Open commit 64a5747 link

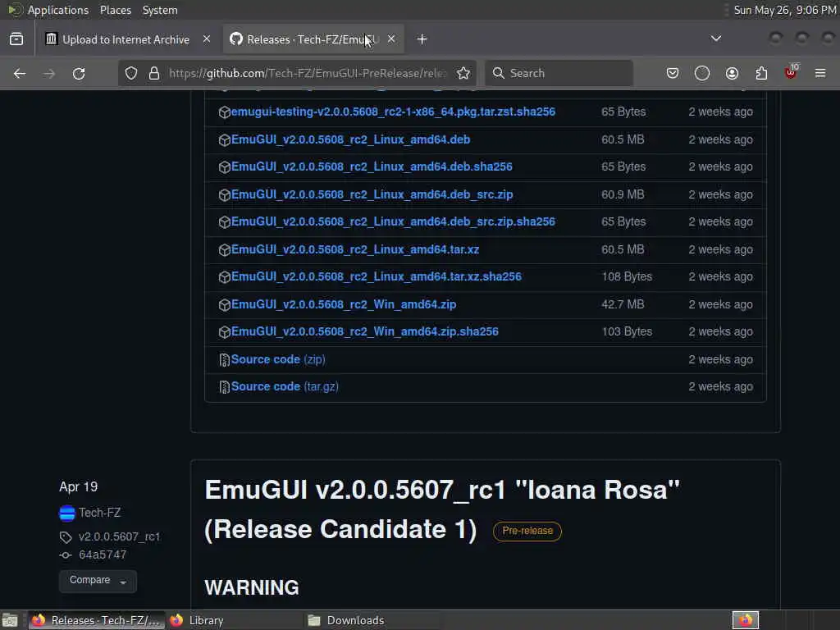click(x=103, y=555)
